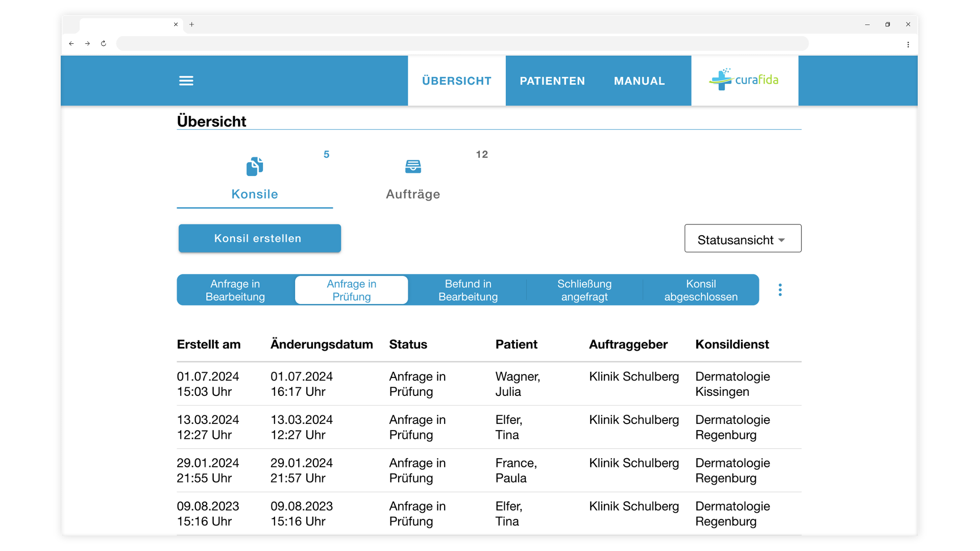Screen dimensions: 980x551
Task: Filter by Schließung angefragt
Action: click(584, 290)
